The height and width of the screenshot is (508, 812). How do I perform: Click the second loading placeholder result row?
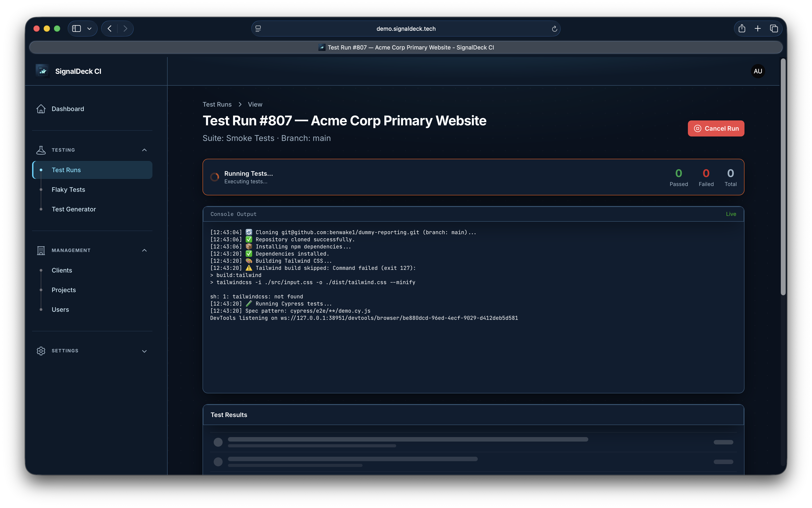coord(473,462)
